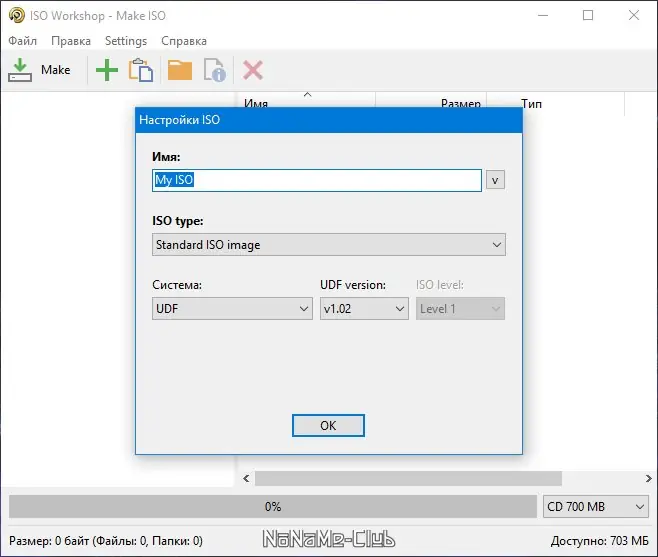The width and height of the screenshot is (658, 557).
Task: Click the horizontal scrollbar right arrow
Action: 649,479
